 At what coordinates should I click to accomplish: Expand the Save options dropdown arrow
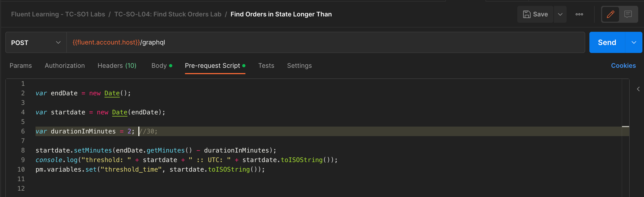pos(560,14)
